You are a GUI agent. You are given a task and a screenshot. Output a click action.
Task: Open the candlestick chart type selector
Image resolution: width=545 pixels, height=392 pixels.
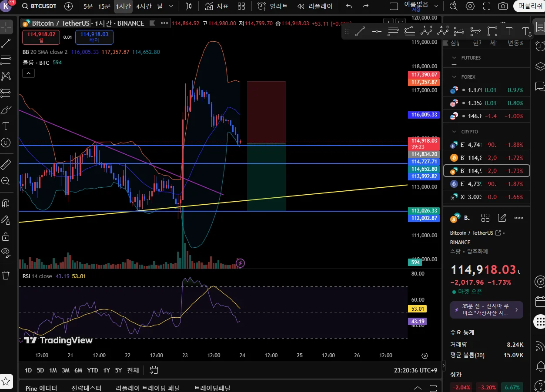pyautogui.click(x=188, y=6)
